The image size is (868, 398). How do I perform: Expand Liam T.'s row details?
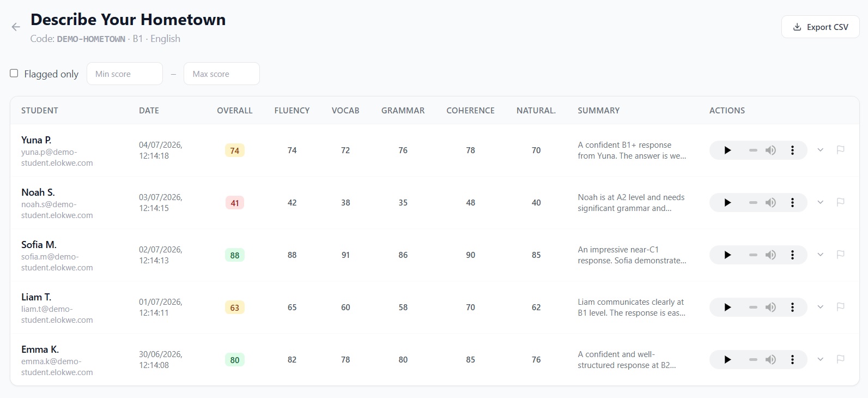pos(820,307)
